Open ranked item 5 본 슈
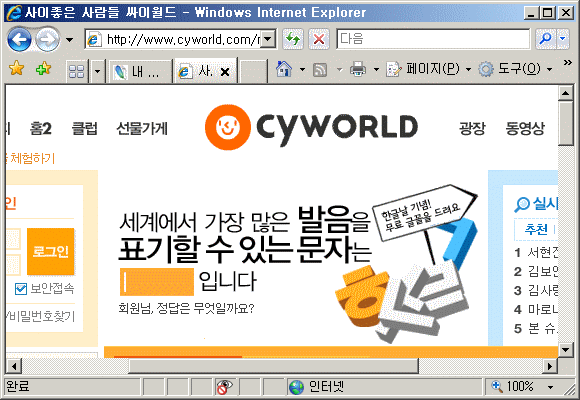Screen dimensions: 580x400 (x=536, y=328)
